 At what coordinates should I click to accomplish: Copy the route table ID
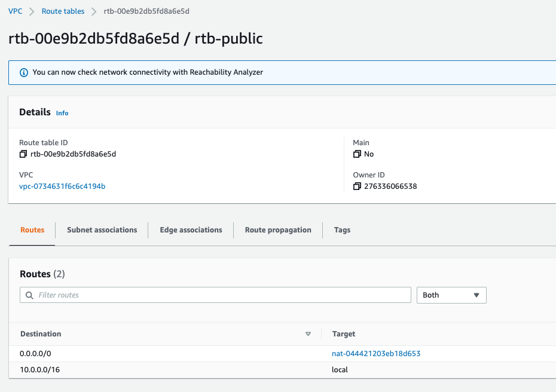pyautogui.click(x=23, y=154)
